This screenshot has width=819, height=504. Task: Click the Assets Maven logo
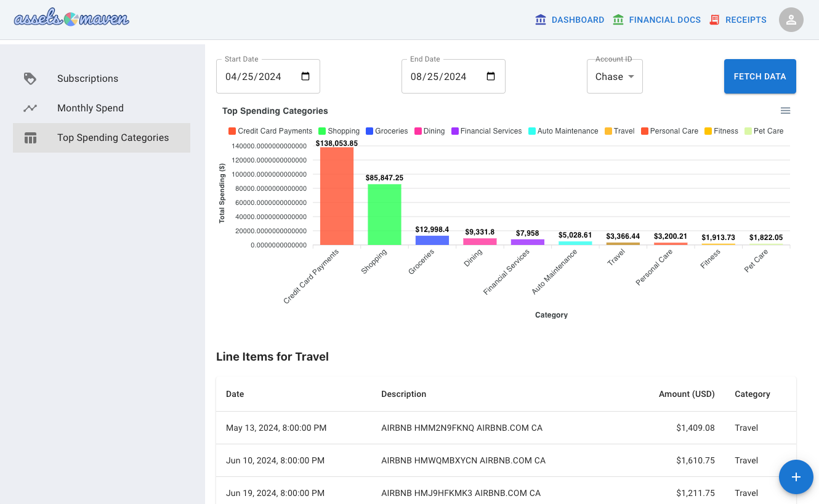tap(71, 19)
